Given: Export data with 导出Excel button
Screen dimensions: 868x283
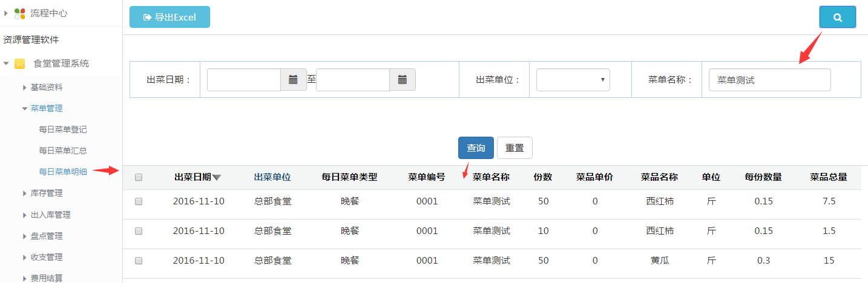Looking at the screenshot, I should click(169, 17).
